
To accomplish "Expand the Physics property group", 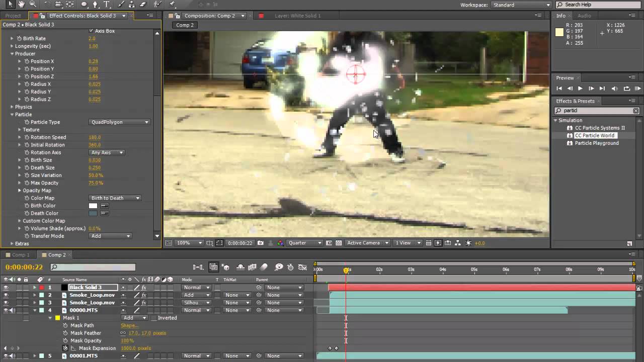I will click(12, 107).
